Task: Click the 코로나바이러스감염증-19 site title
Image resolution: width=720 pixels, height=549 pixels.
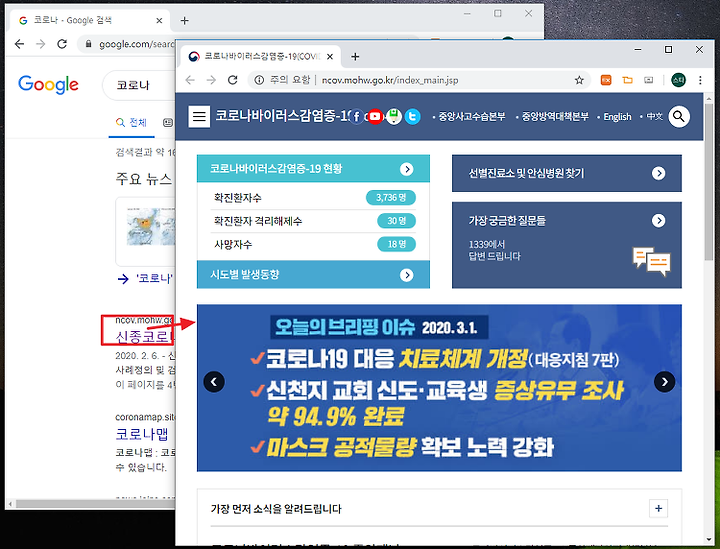Action: pos(281,116)
